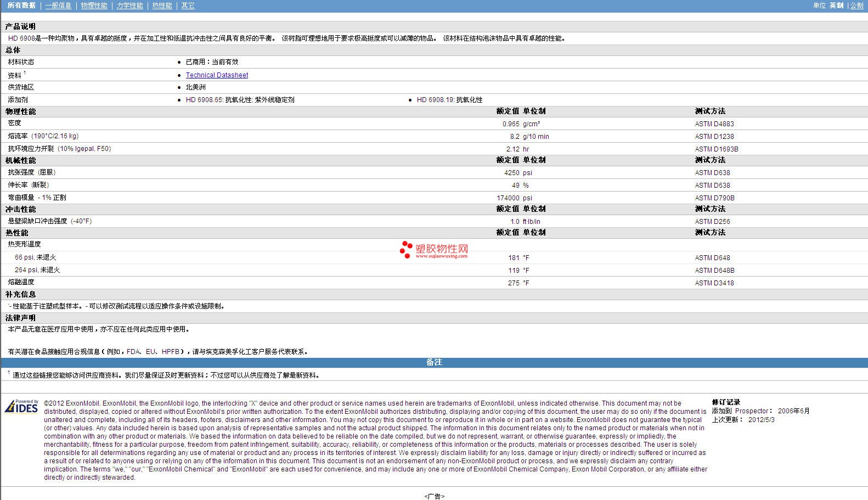Click Izod impact value 1.0
This screenshot has width=868, height=500.
515,222
